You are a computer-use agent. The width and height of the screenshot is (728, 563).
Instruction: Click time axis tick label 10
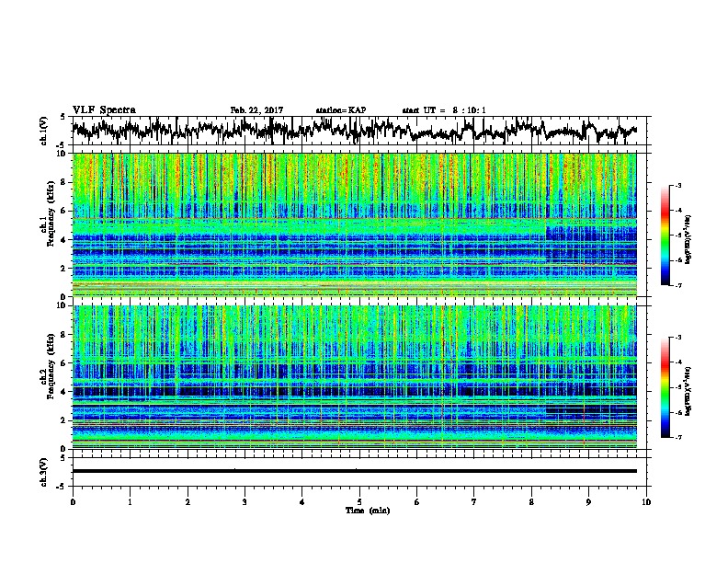click(646, 502)
